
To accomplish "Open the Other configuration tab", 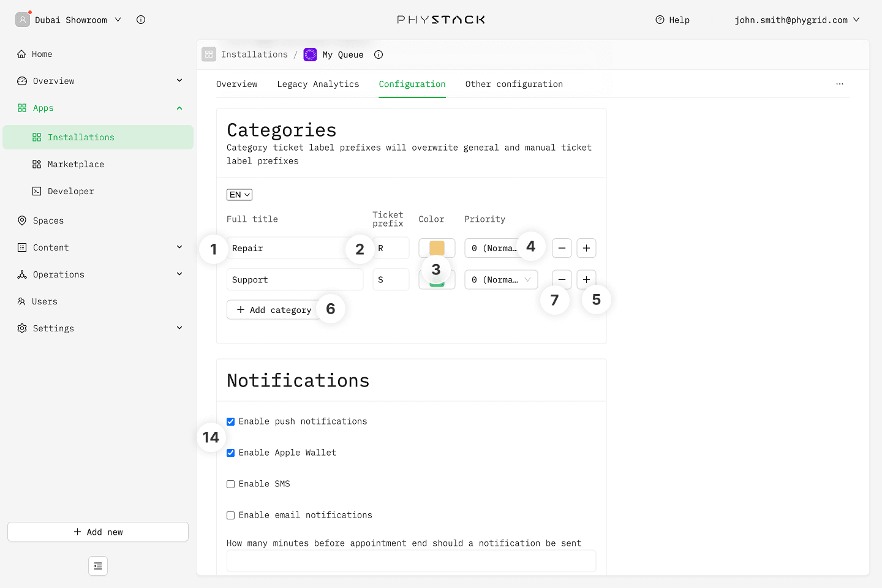I will [513, 84].
